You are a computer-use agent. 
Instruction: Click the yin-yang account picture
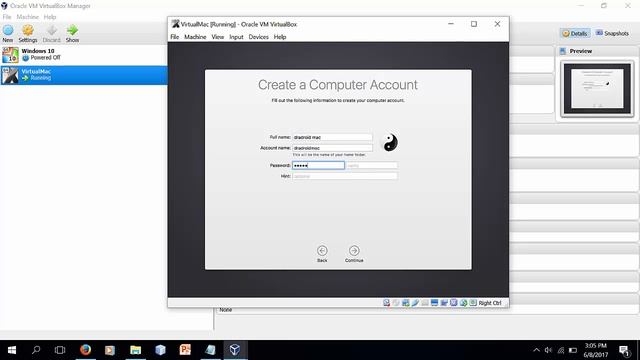390,143
